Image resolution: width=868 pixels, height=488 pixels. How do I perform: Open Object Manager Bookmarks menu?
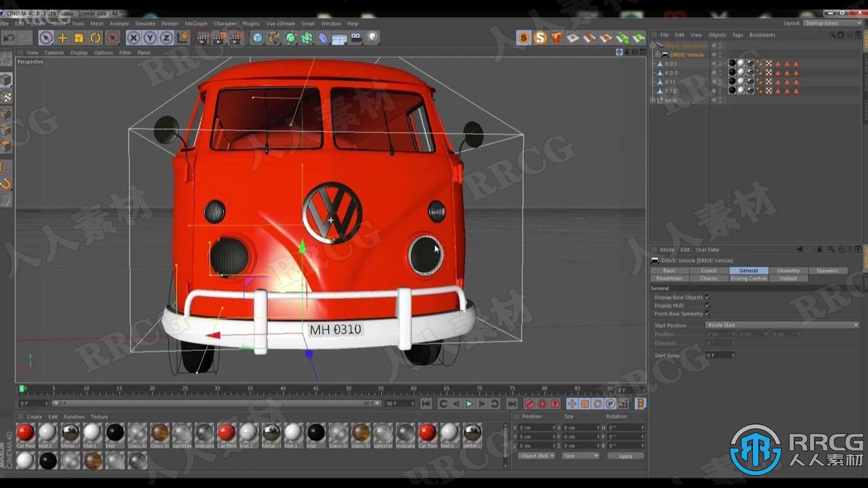tap(762, 35)
